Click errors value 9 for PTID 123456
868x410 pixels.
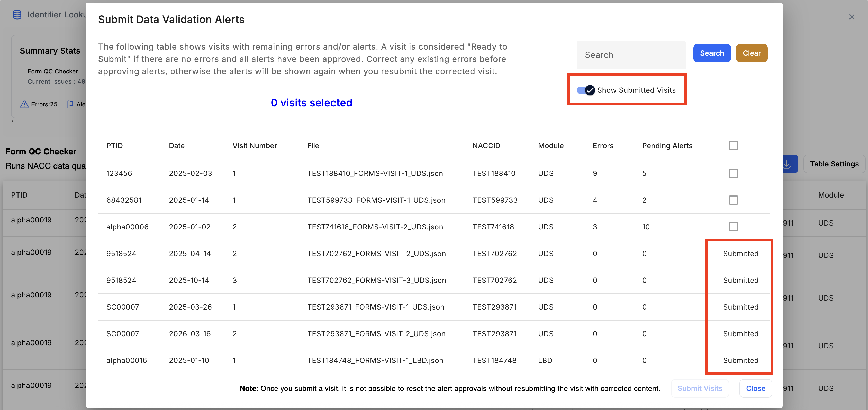click(x=595, y=173)
